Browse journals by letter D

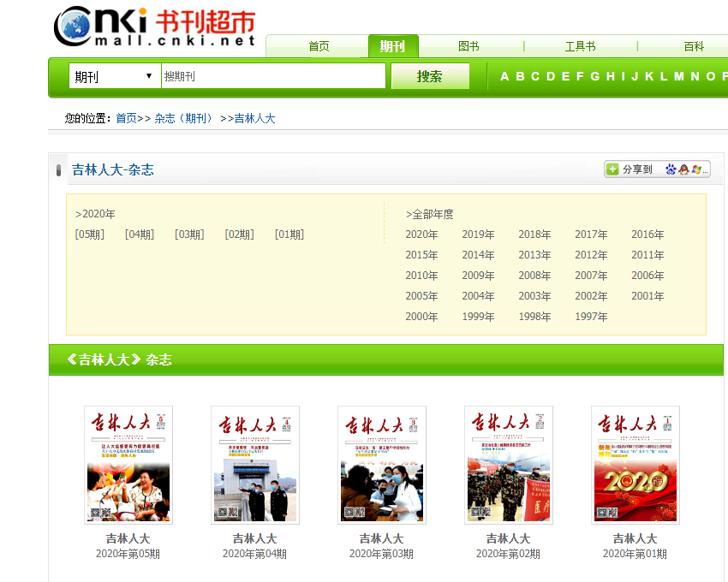(x=551, y=76)
